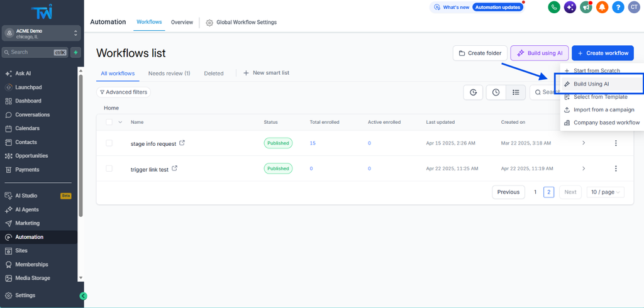Check the select-all header checkbox

point(109,122)
